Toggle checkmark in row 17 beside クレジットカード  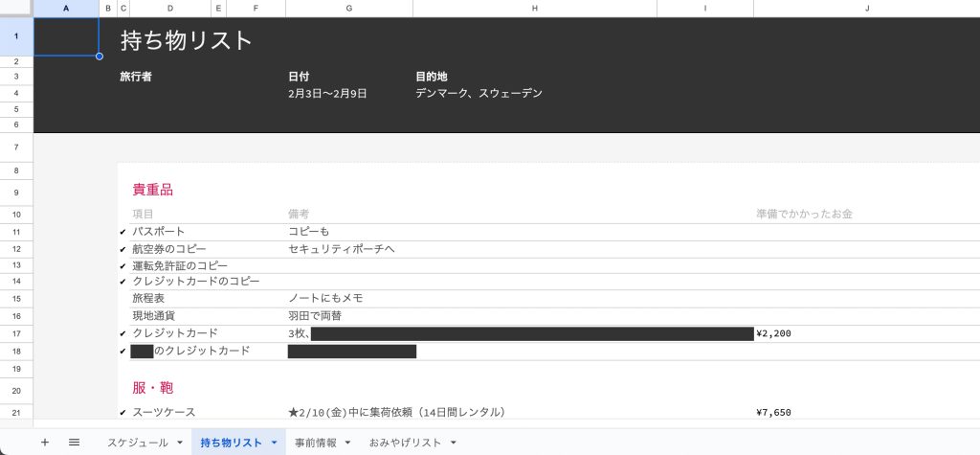point(123,333)
